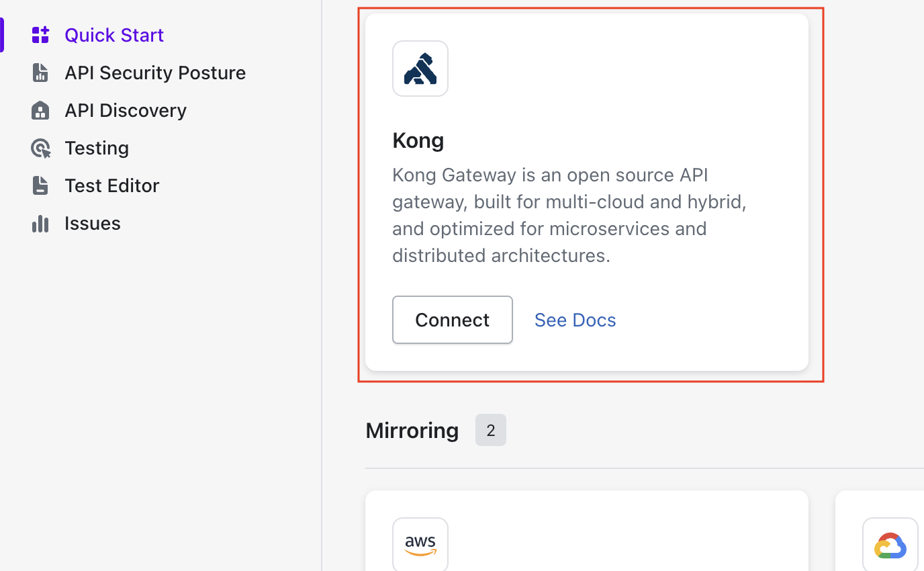Viewport: 924px width, 571px height.
Task: Click the Mirroring section heading
Action: click(x=412, y=430)
